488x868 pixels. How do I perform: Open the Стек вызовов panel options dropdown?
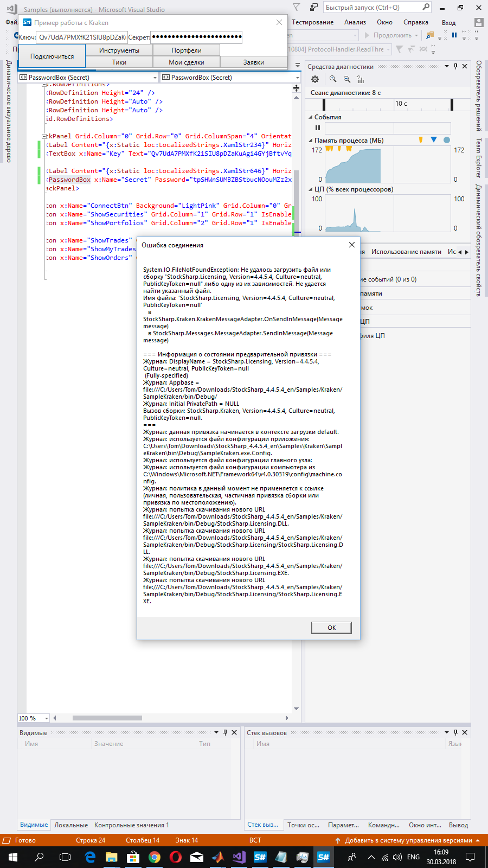(x=447, y=732)
